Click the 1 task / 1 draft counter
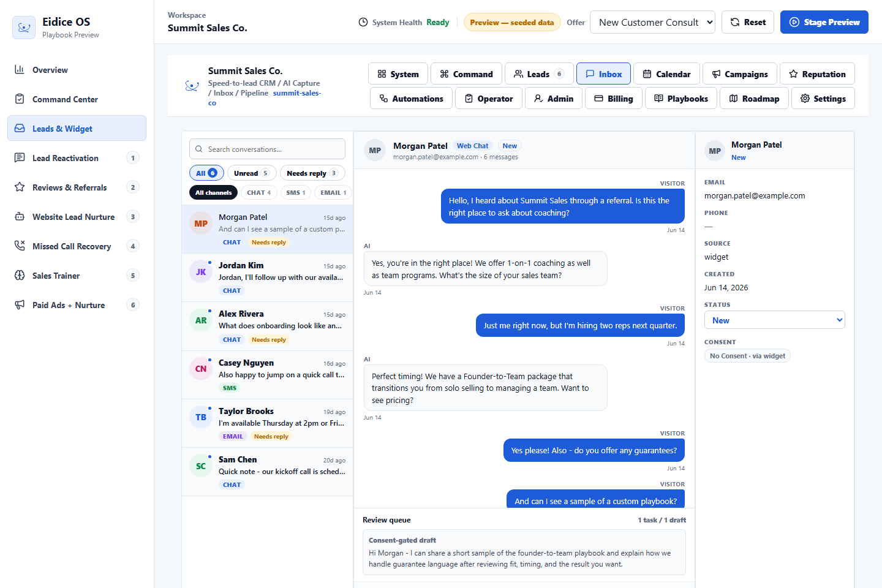The width and height of the screenshot is (882, 588). click(x=662, y=520)
